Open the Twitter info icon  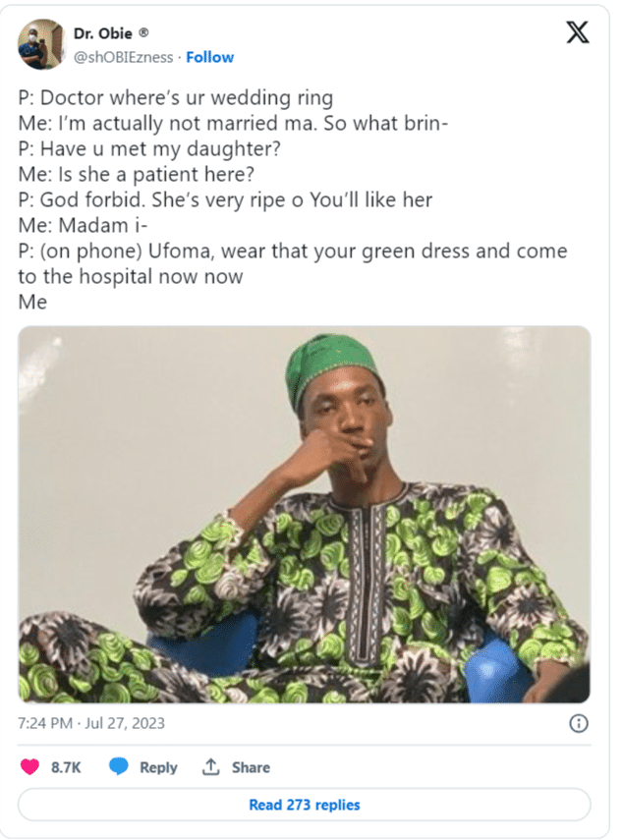(579, 723)
